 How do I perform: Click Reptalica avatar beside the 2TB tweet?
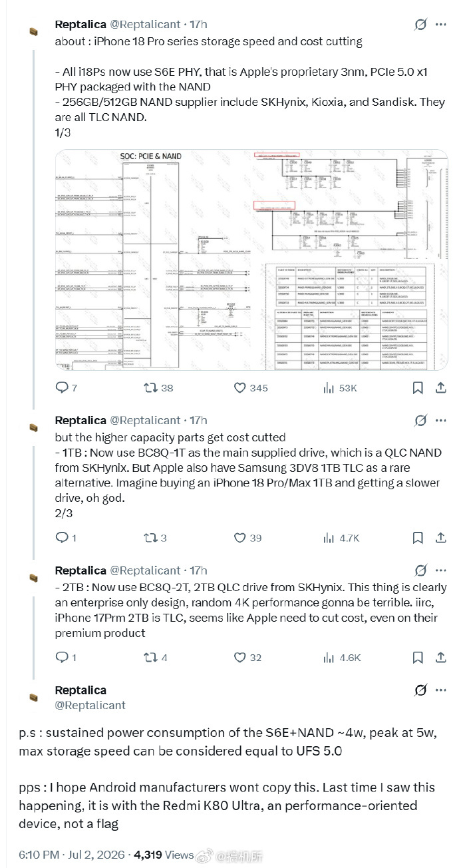(33, 576)
